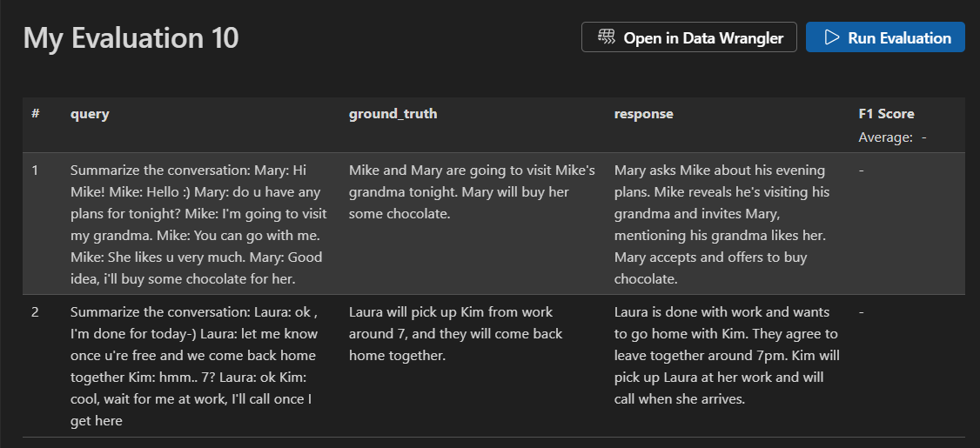Click ground truth about Laura picking Kim
This screenshot has height=448, width=980.
pyautogui.click(x=455, y=333)
